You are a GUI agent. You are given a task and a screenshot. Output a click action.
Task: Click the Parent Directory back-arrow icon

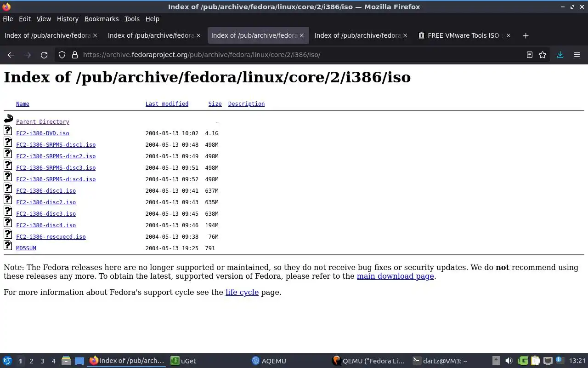click(8, 119)
